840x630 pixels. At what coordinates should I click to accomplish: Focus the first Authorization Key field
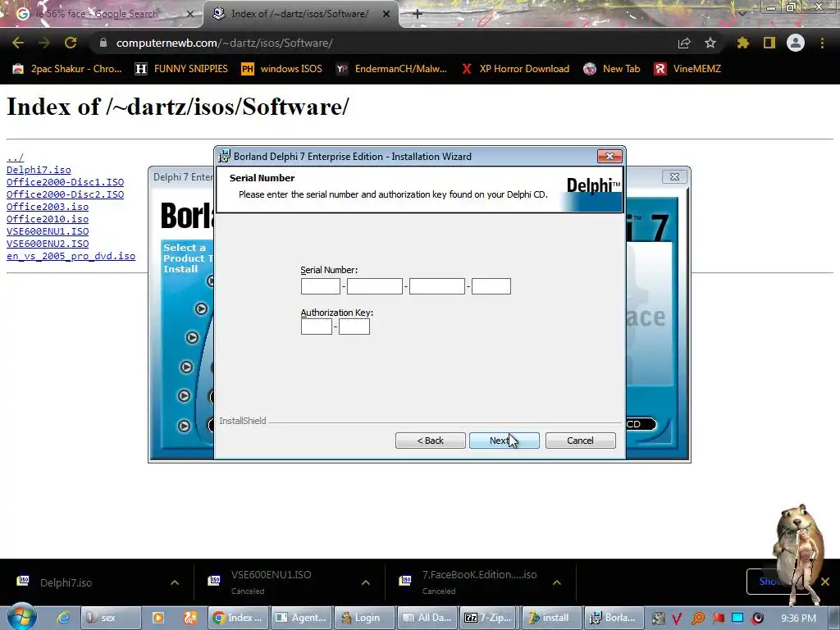click(317, 326)
